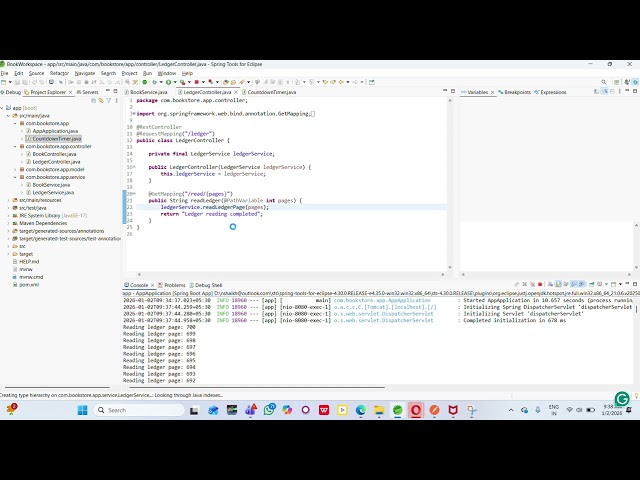Open Microsoft Edge from the taskbar
Screen dimensions: 640x480
coord(360,410)
